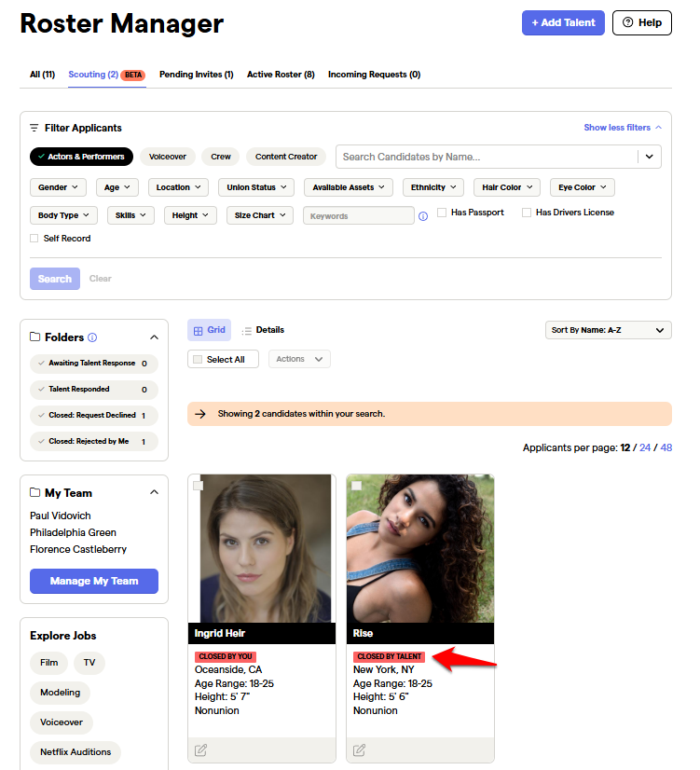Select the Voiceover filter chip
The width and height of the screenshot is (700, 770).
[168, 157]
